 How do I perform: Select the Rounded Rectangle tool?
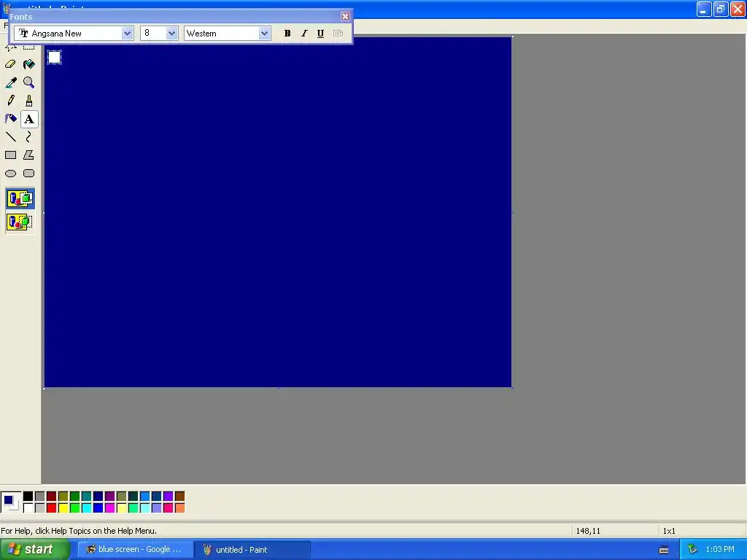29,174
